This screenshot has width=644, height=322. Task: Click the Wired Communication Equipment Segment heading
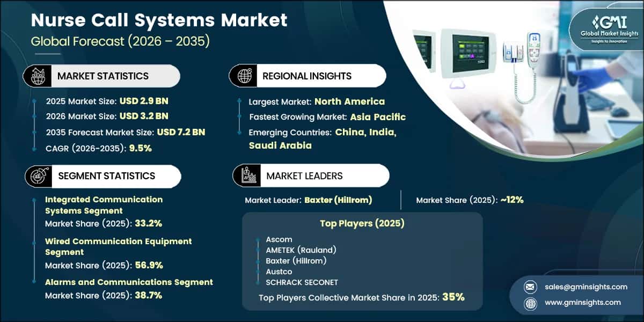pos(118,247)
